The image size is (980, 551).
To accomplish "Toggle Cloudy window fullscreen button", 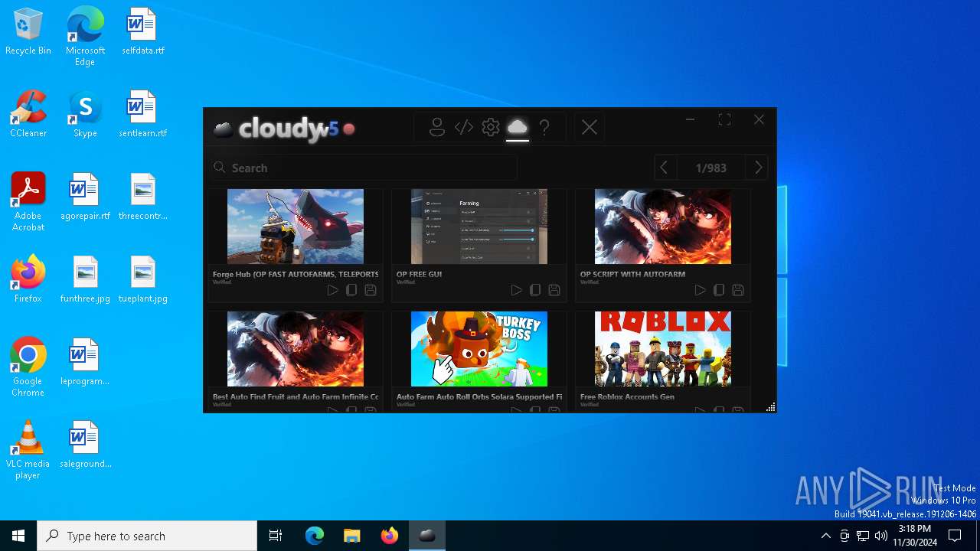I will [724, 119].
